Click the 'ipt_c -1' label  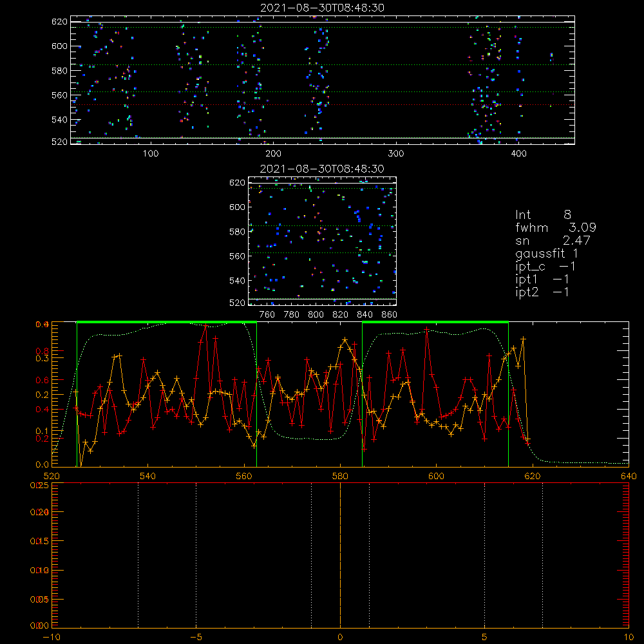point(545,267)
